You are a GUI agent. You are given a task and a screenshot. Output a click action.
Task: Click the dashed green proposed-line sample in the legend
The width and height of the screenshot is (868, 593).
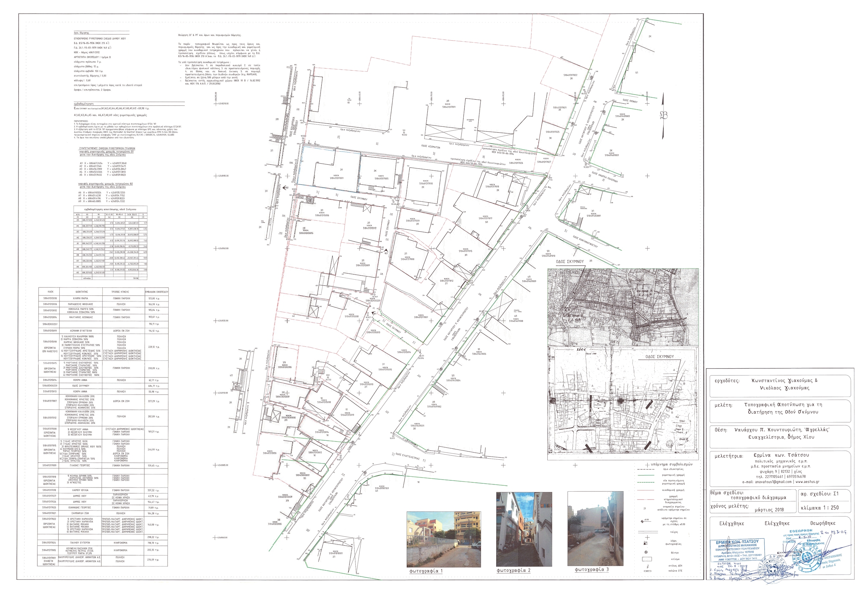646,483
